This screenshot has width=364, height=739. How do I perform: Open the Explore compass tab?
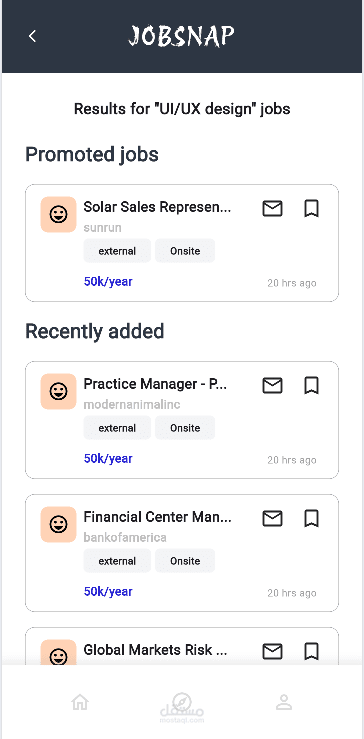point(182,702)
